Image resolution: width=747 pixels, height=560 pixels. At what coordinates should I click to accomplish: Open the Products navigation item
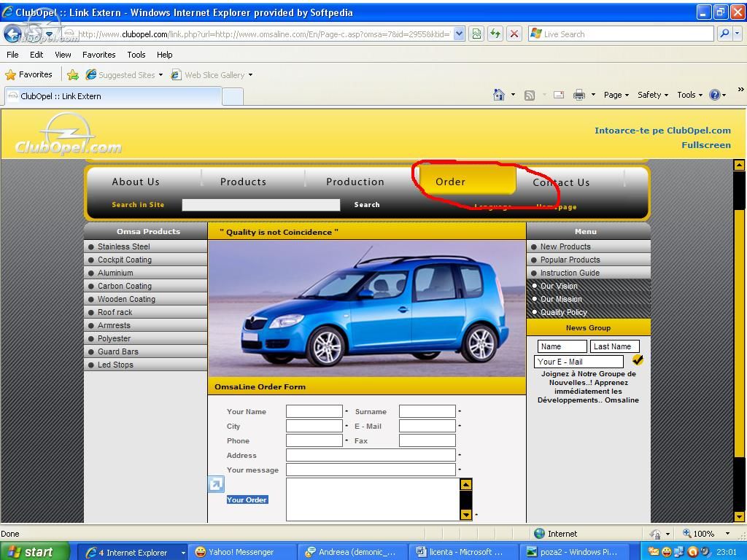coord(243,182)
